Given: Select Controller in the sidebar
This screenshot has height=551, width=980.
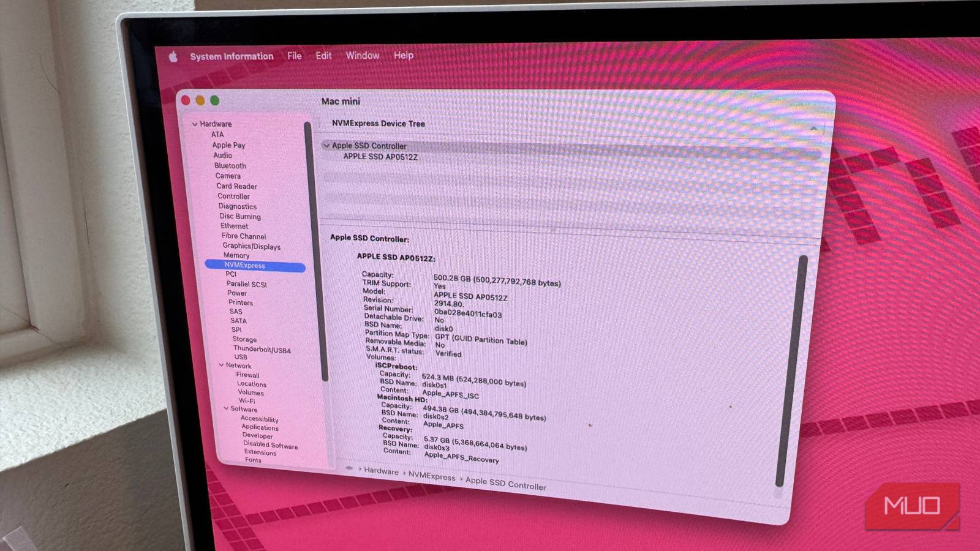Looking at the screenshot, I should [233, 197].
